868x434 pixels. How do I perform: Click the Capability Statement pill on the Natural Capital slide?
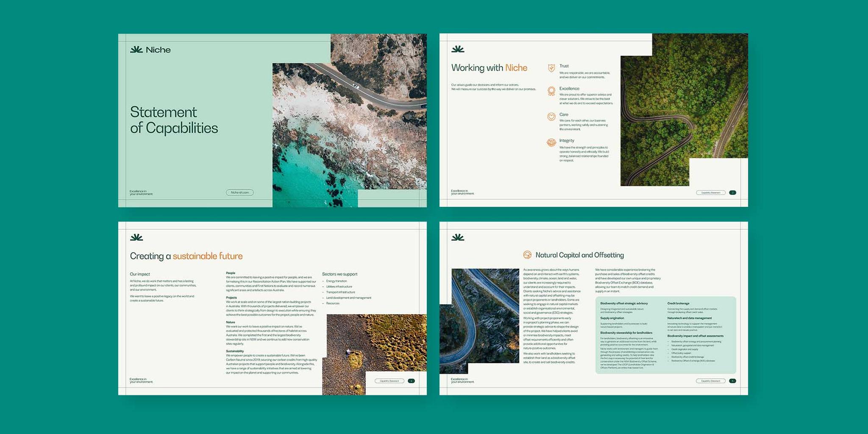point(710,381)
